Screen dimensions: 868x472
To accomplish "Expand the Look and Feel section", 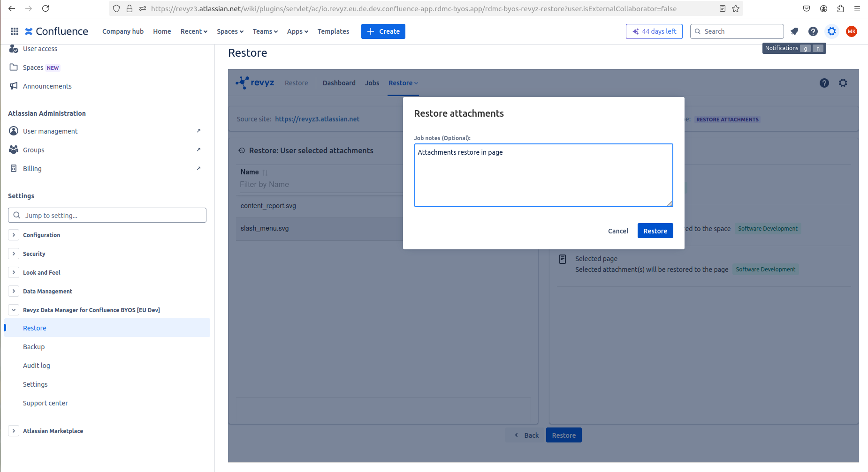I will tap(14, 272).
